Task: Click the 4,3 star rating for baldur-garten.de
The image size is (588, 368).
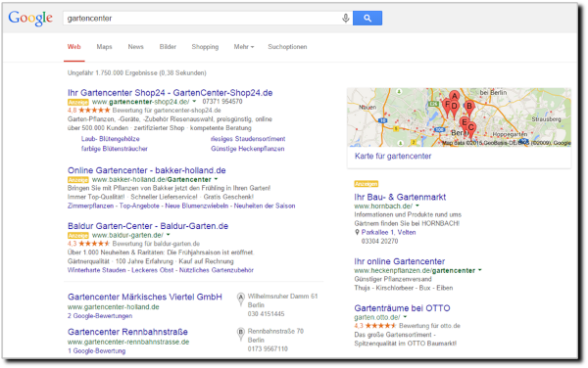Action: (89, 244)
